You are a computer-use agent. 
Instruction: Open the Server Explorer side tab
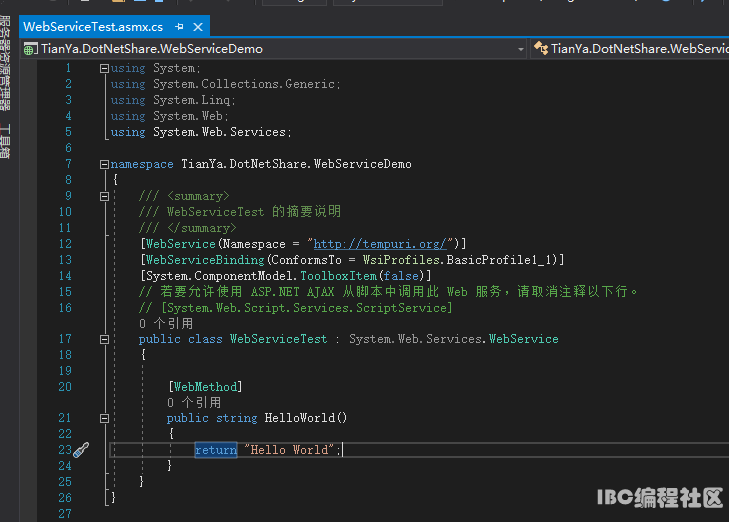5,63
